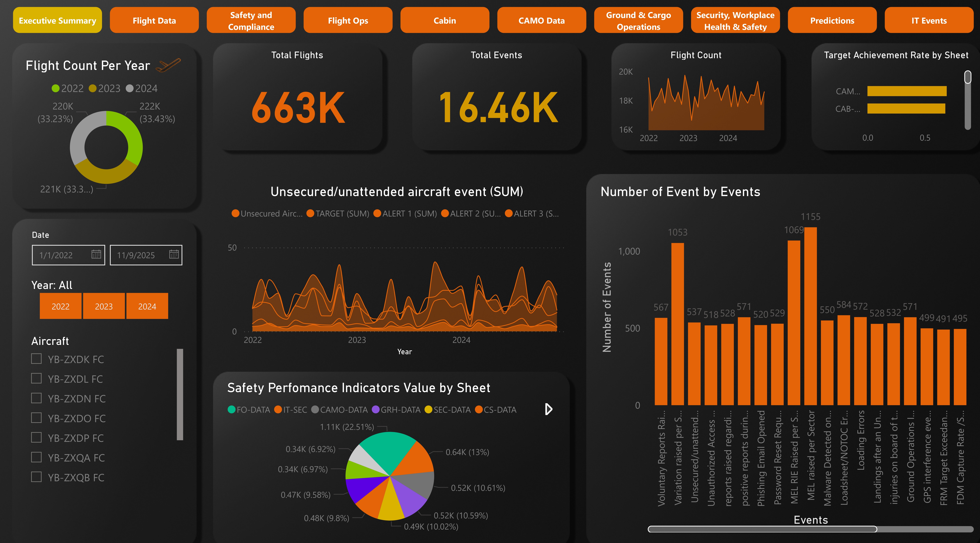Tick the YB-ZXDO FC checkbox
This screenshot has width=980, height=543.
[x=37, y=418]
